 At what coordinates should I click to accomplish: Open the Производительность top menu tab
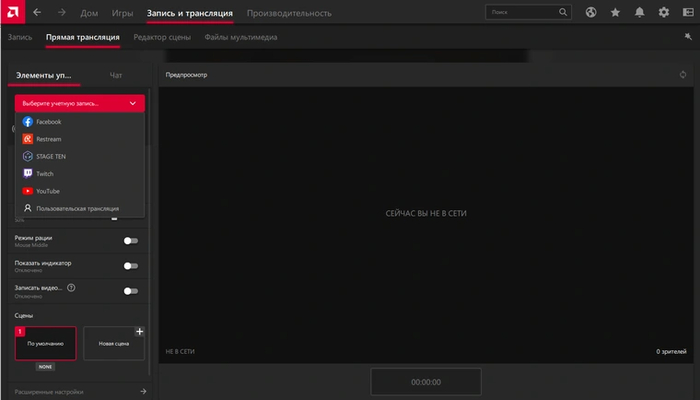pyautogui.click(x=289, y=12)
